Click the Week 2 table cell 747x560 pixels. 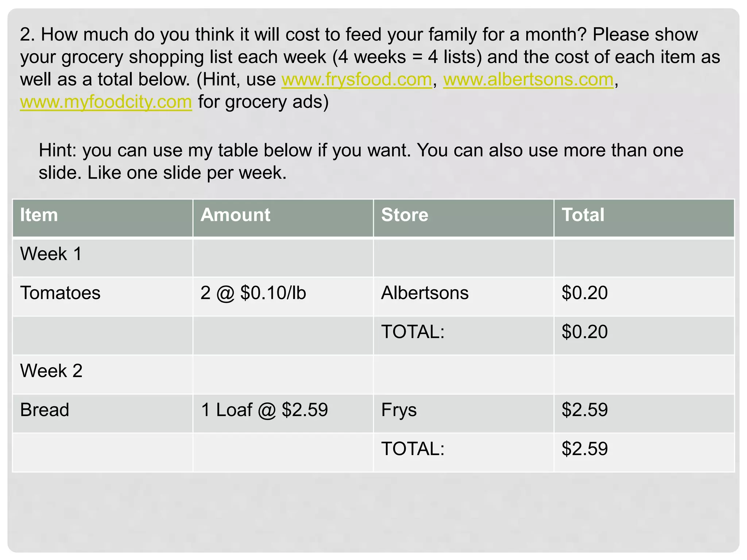click(x=51, y=371)
